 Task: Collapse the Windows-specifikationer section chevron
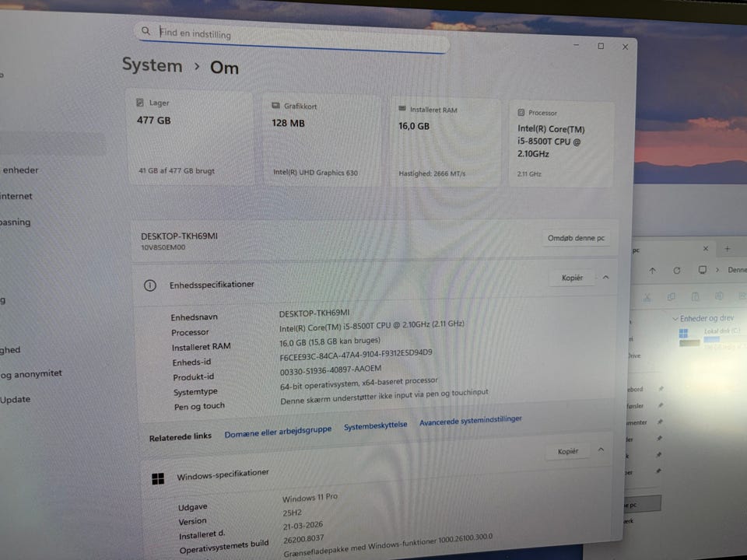[x=601, y=450]
